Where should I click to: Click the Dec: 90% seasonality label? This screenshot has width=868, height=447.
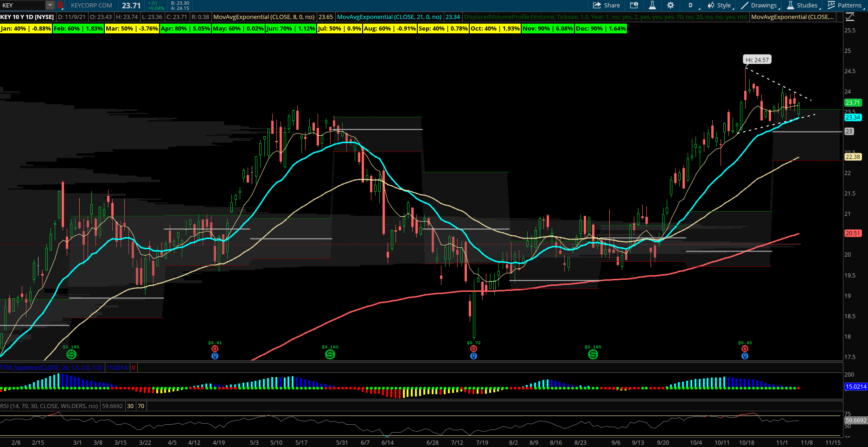pos(601,29)
